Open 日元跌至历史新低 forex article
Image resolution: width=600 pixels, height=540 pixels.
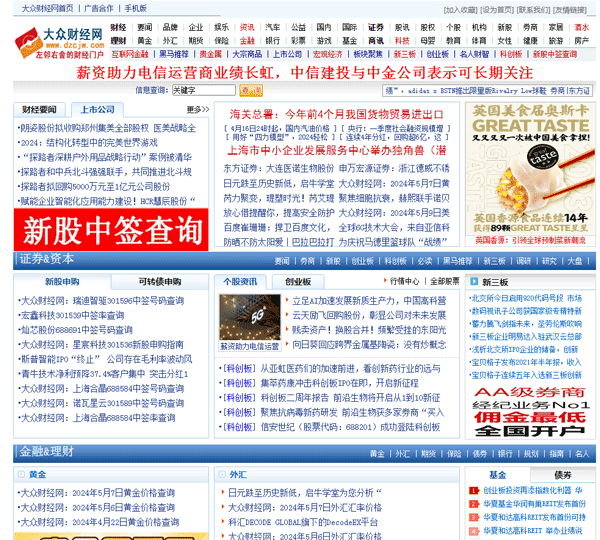304,493
